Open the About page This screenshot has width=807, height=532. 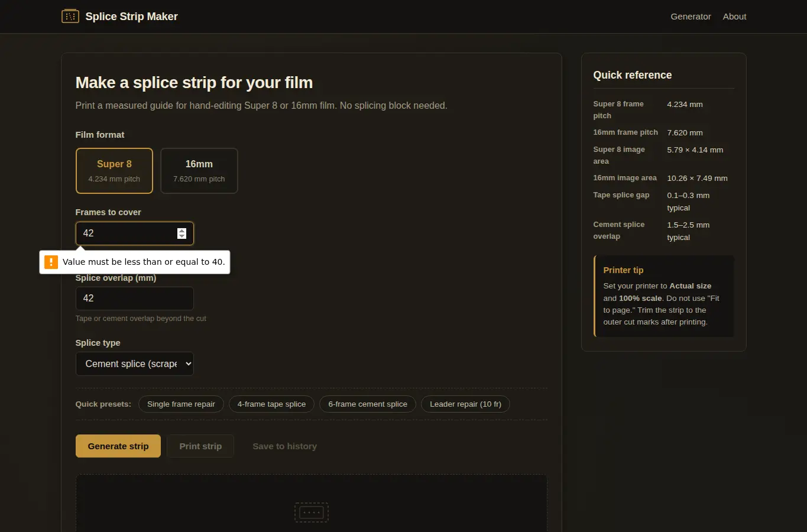pyautogui.click(x=734, y=17)
